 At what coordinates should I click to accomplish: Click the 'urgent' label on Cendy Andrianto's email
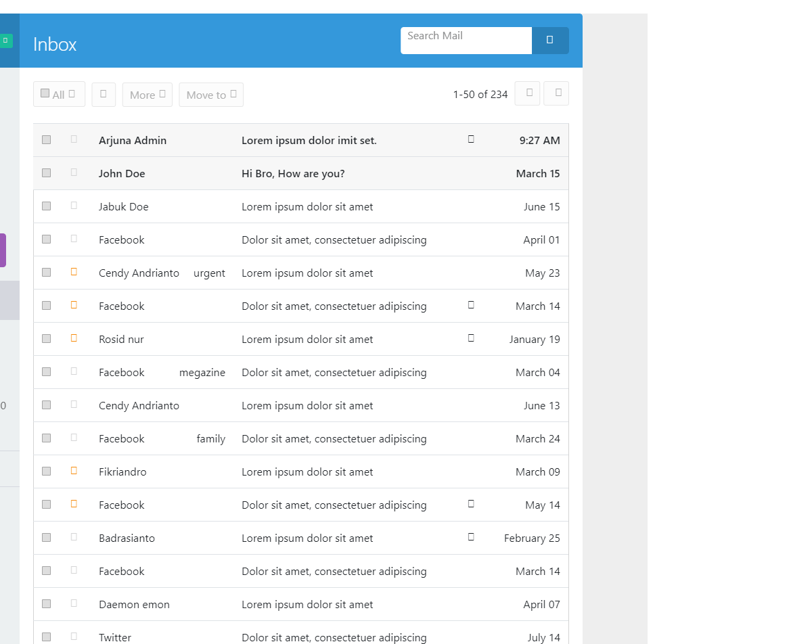point(209,273)
